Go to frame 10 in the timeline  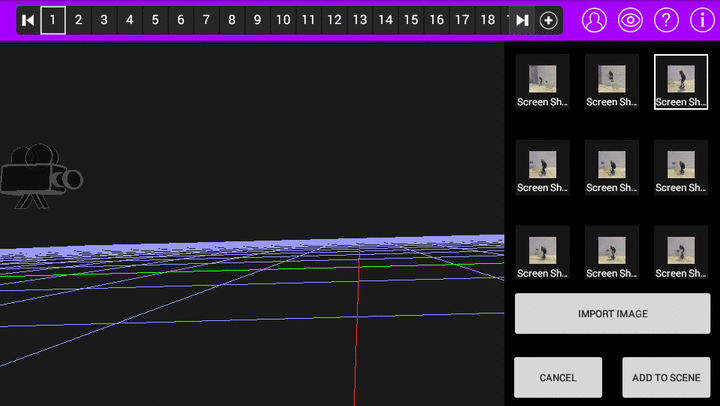[283, 20]
